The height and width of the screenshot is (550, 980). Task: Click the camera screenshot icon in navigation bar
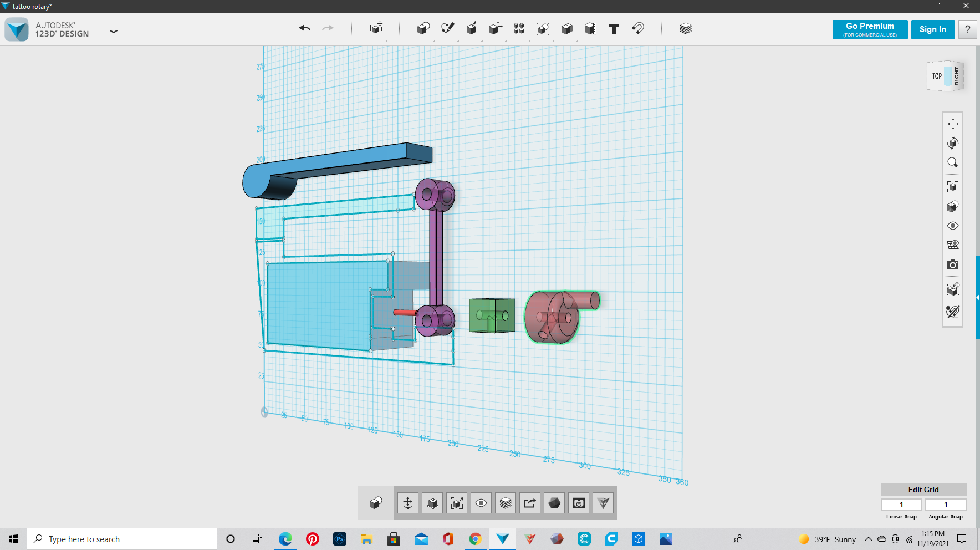(952, 265)
